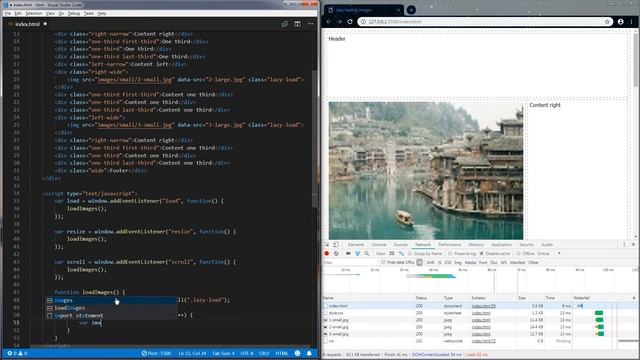Image resolution: width=640 pixels, height=360 pixels.
Task: Switch to the Memory DevTools tab
Action: (x=476, y=245)
